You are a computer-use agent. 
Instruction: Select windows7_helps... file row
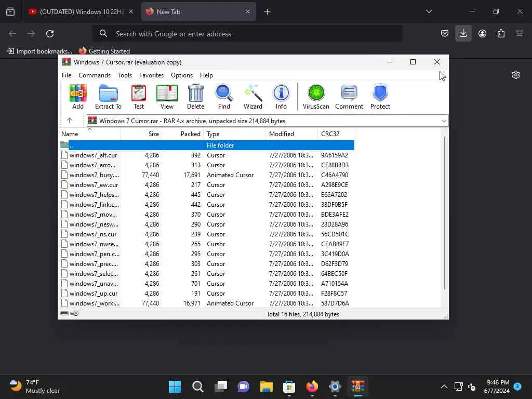(207, 194)
